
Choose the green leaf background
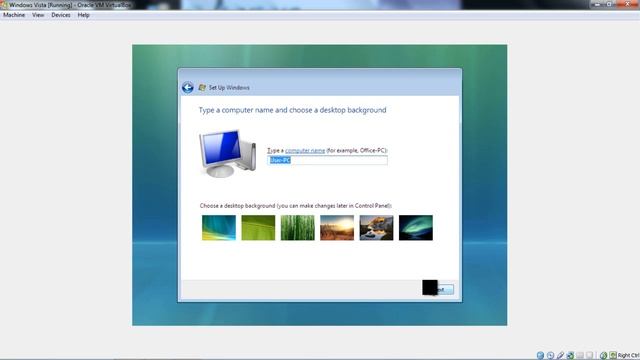[x=258, y=228]
